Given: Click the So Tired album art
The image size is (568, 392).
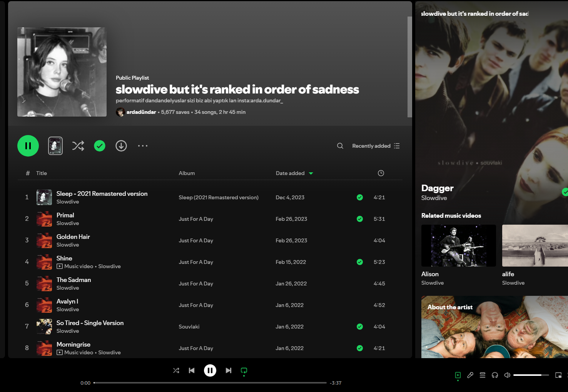Looking at the screenshot, I should tap(44, 327).
